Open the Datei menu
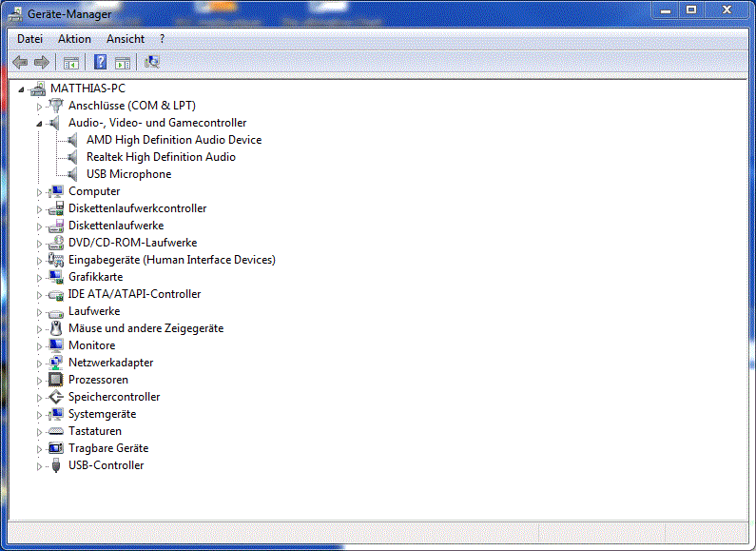This screenshot has height=551, width=756. click(x=29, y=39)
